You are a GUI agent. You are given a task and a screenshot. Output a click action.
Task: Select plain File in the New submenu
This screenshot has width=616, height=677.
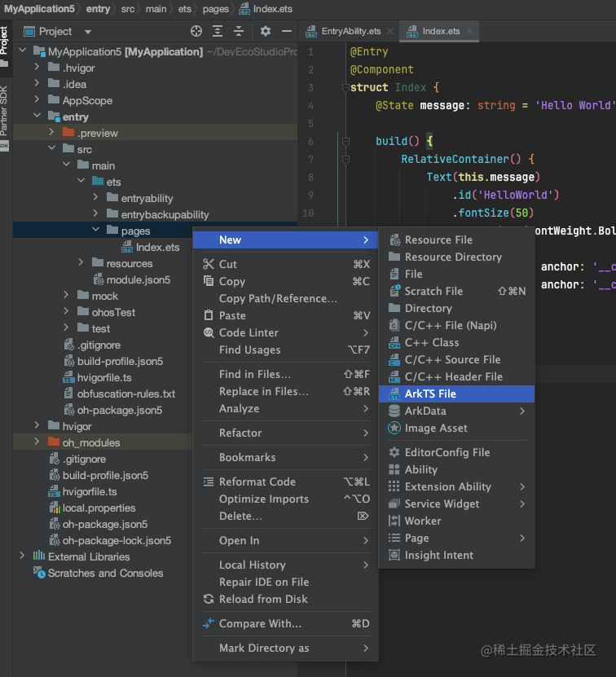click(456, 275)
